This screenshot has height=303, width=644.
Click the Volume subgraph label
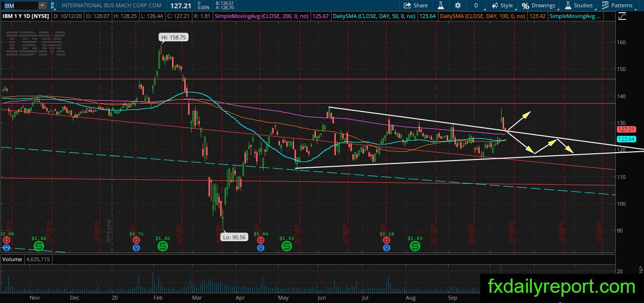point(12,259)
